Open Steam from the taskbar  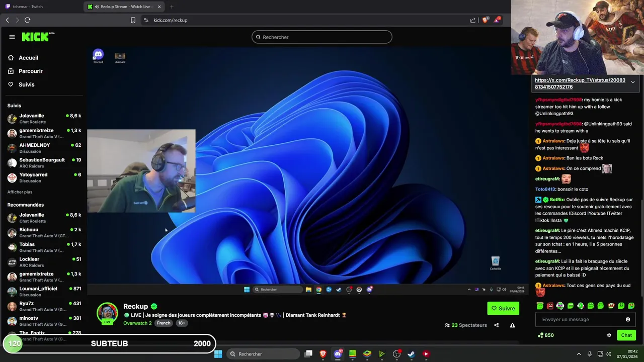pyautogui.click(x=411, y=354)
